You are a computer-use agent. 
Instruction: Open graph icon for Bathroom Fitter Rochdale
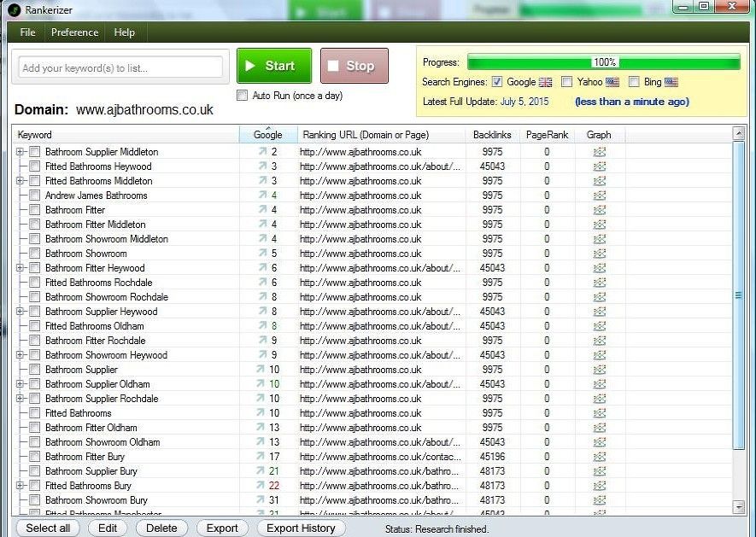click(x=600, y=341)
